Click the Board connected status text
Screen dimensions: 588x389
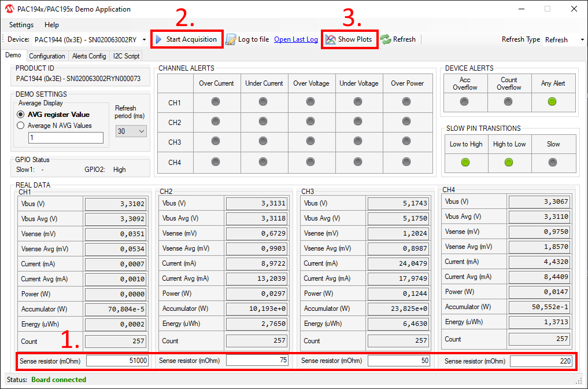[59, 380]
